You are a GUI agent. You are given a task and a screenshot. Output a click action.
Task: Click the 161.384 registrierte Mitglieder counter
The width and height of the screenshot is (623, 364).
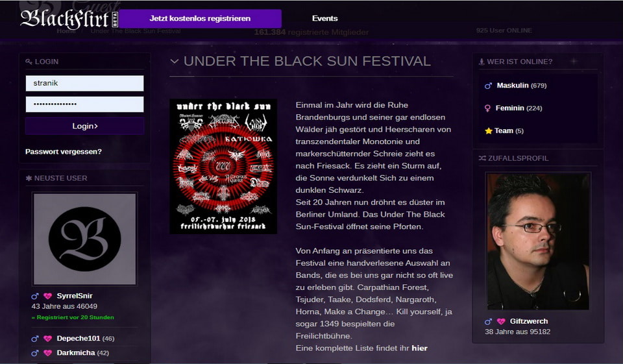tap(311, 32)
